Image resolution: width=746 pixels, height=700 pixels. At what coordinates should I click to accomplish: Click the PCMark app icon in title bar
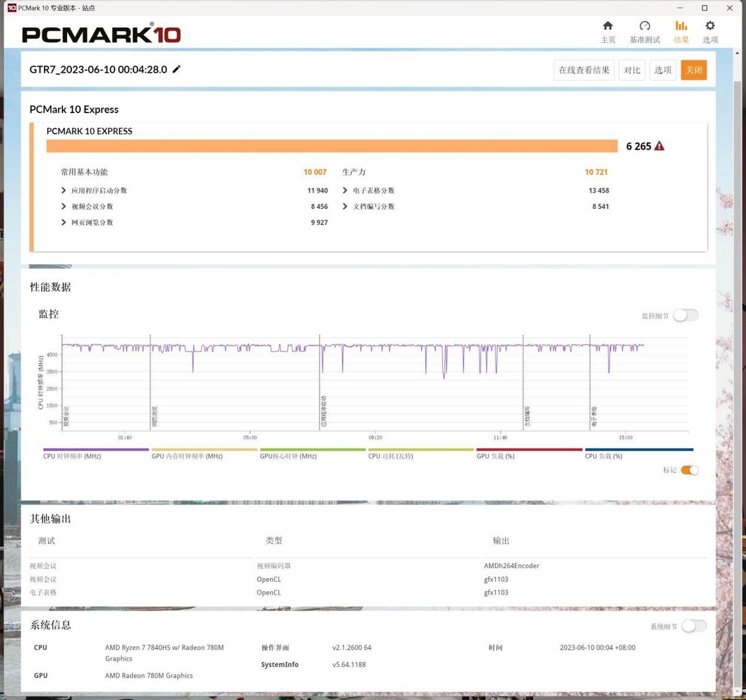(11, 8)
